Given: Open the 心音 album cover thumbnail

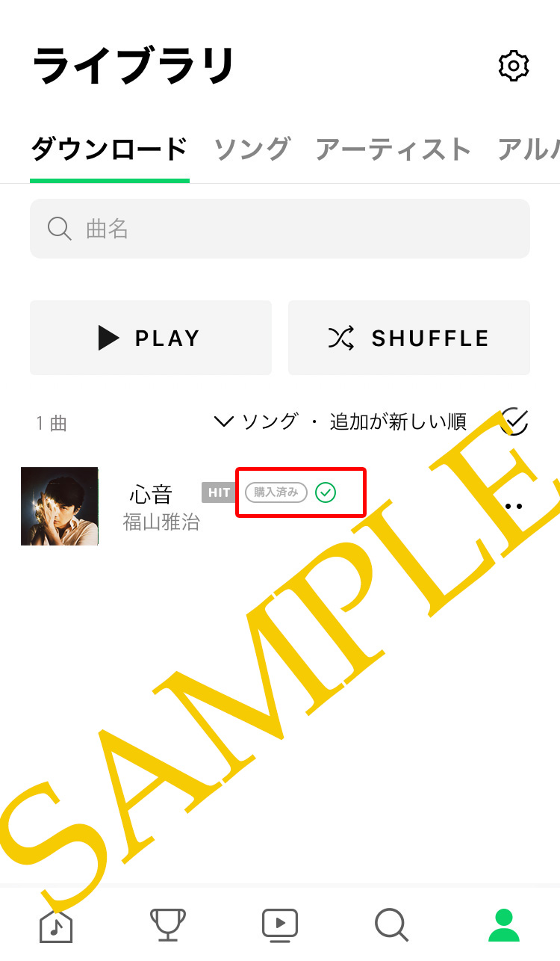Looking at the screenshot, I should 60,506.
